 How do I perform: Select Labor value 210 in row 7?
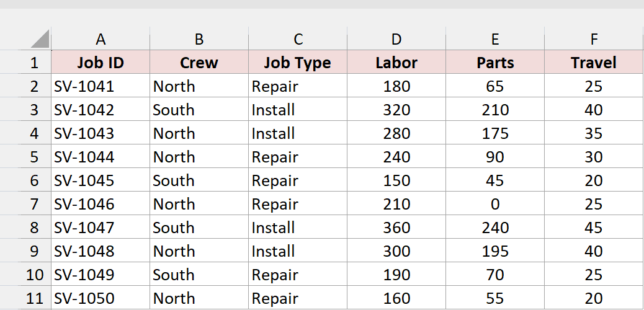[396, 203]
